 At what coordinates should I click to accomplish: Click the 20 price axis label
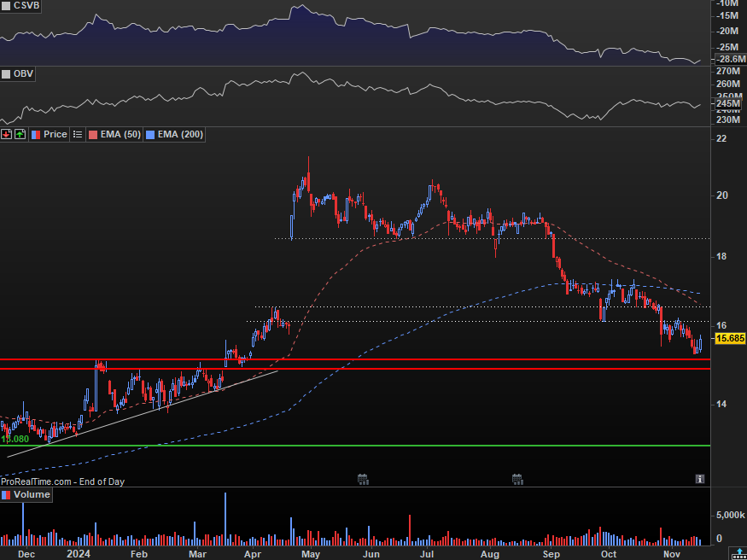pyautogui.click(x=721, y=195)
